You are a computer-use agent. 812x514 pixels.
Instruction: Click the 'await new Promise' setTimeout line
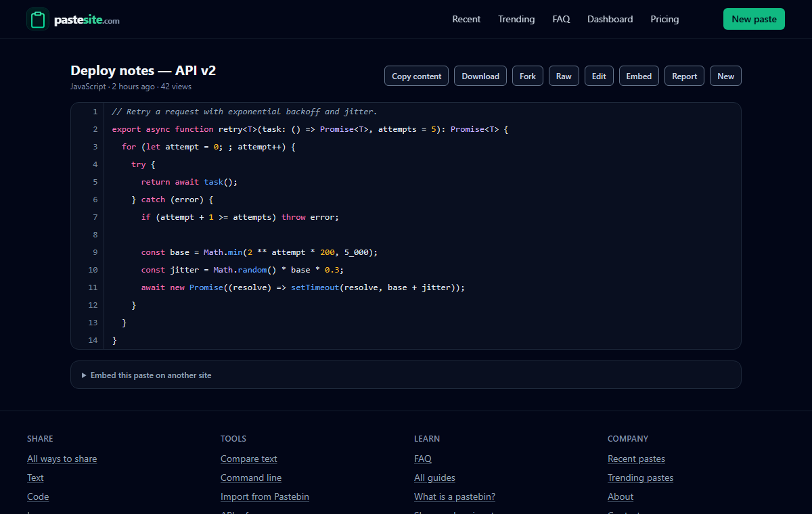point(303,287)
